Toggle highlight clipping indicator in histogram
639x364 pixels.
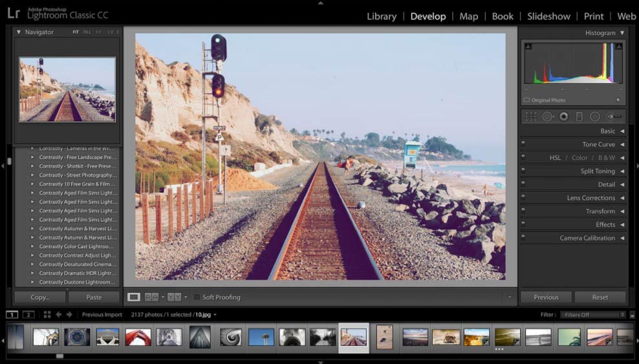coord(618,47)
